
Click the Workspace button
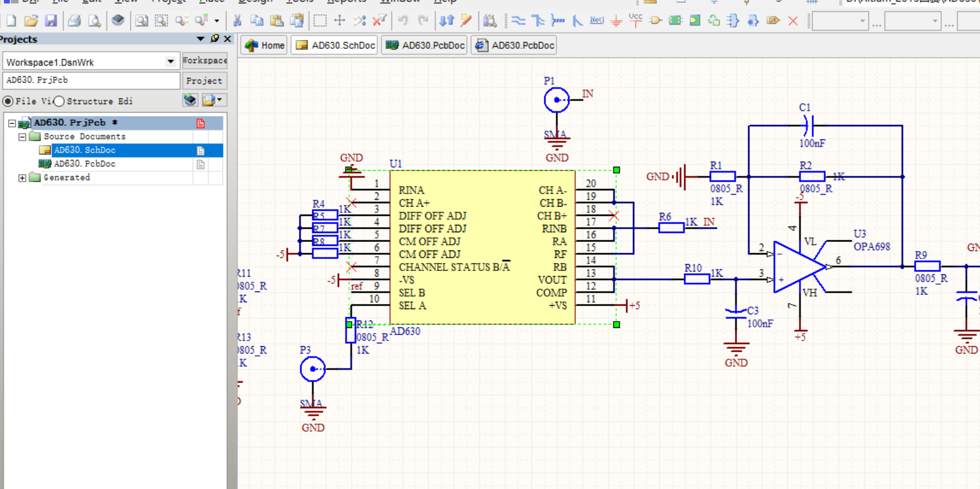[205, 60]
